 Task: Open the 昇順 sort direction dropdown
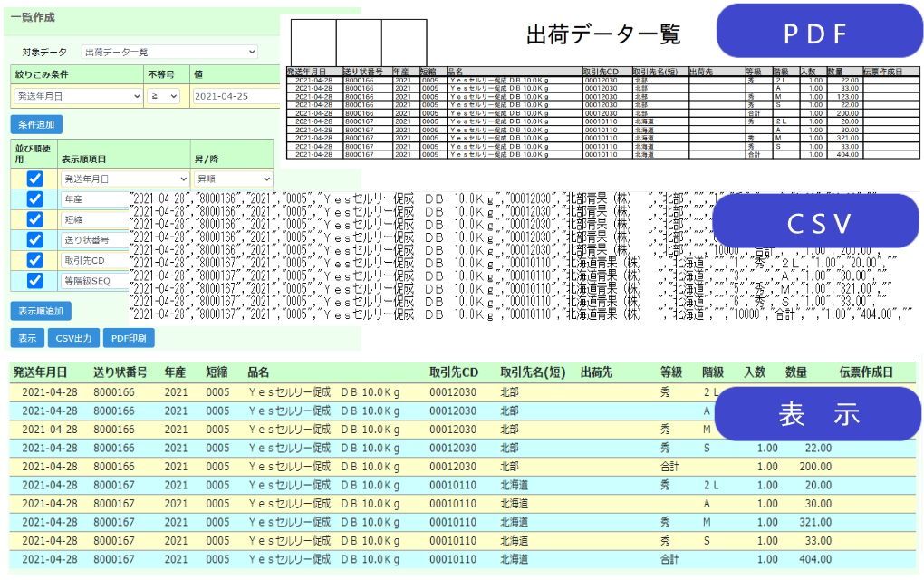pos(232,179)
